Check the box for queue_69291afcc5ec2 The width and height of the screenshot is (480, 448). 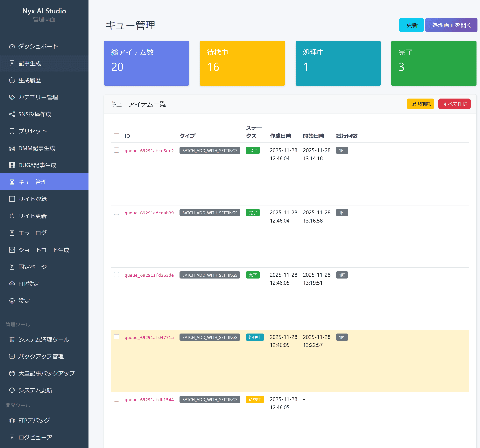pos(116,150)
